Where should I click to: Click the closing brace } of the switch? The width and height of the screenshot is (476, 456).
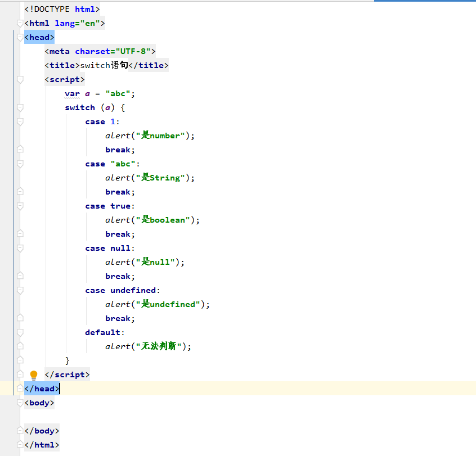67,360
